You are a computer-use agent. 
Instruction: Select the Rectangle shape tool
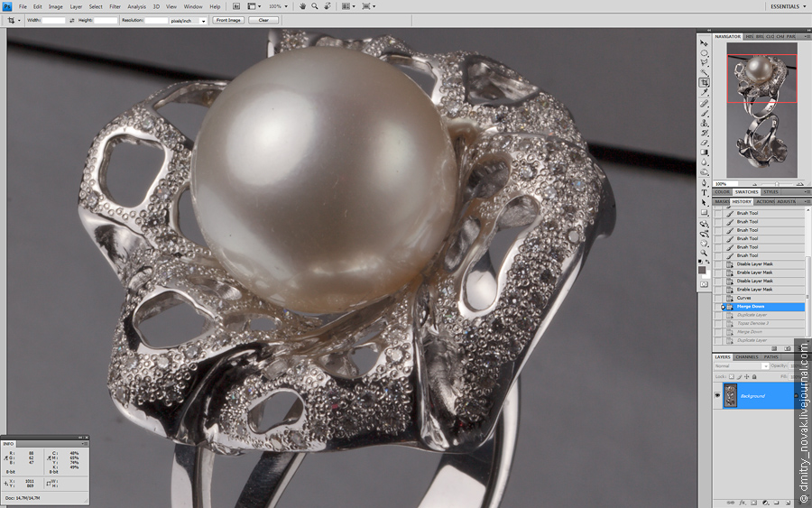tap(704, 212)
